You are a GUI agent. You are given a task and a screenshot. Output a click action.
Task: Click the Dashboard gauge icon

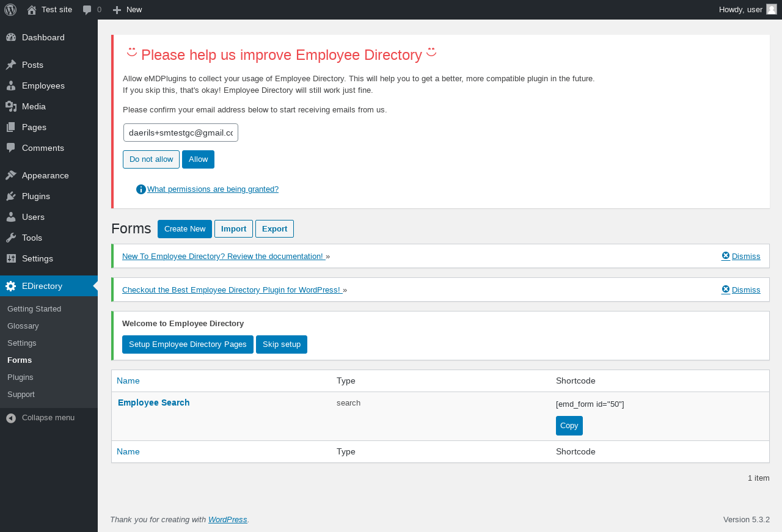[11, 37]
